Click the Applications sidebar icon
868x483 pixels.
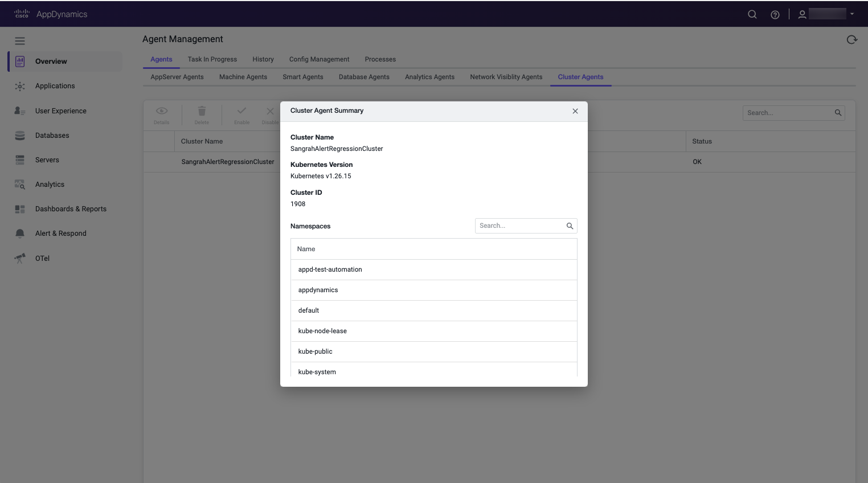(20, 86)
